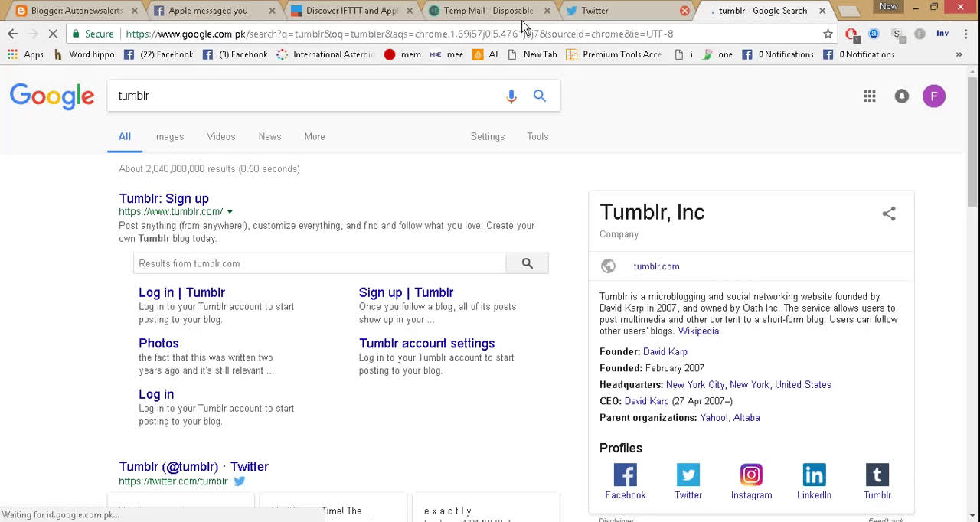The height and width of the screenshot is (522, 980).
Task: Expand the tumblr.com result options arrow
Action: (230, 212)
